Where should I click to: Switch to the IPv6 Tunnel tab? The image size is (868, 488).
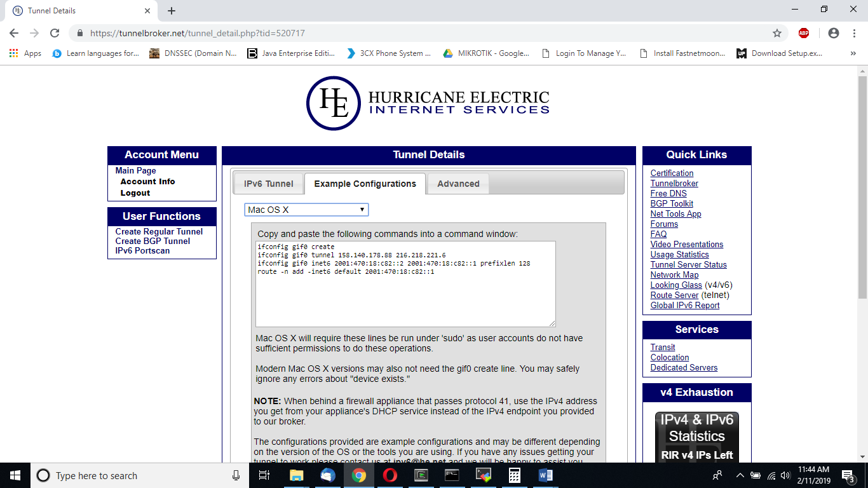[x=269, y=184]
